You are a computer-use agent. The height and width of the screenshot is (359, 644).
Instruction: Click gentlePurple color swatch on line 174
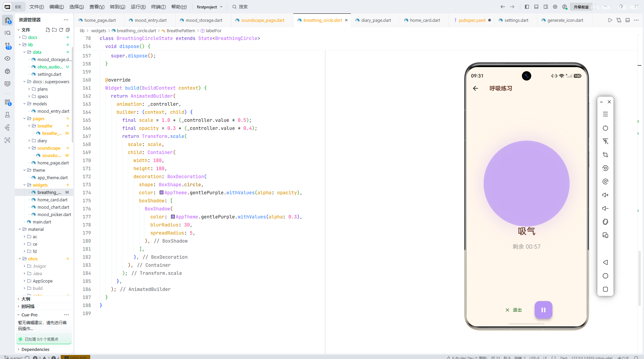click(162, 193)
